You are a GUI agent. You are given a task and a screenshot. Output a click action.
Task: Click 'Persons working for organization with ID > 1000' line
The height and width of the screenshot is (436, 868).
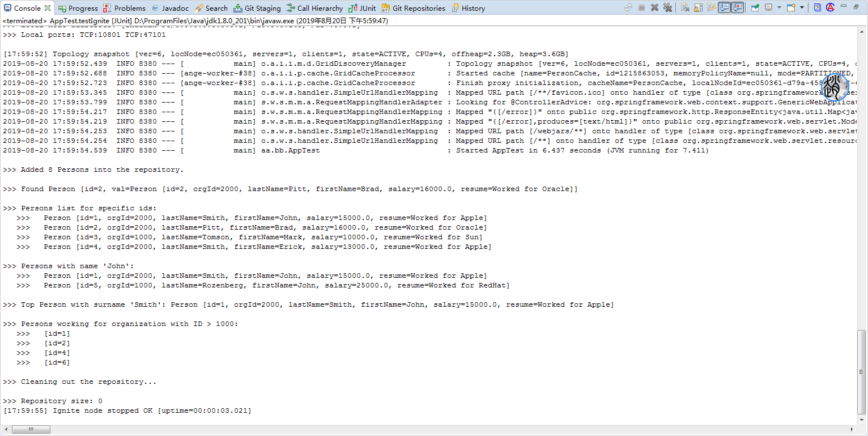[x=121, y=324]
